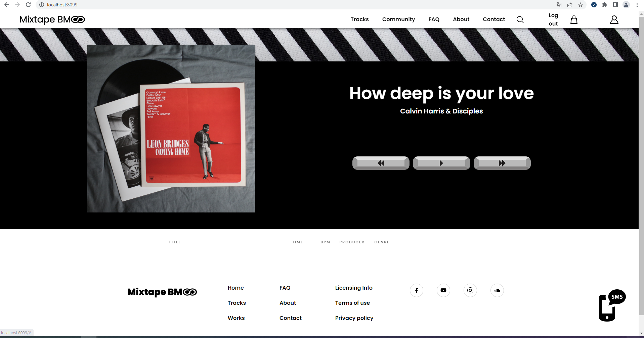Bookmark the page with the star icon
644x338 pixels.
[581, 5]
